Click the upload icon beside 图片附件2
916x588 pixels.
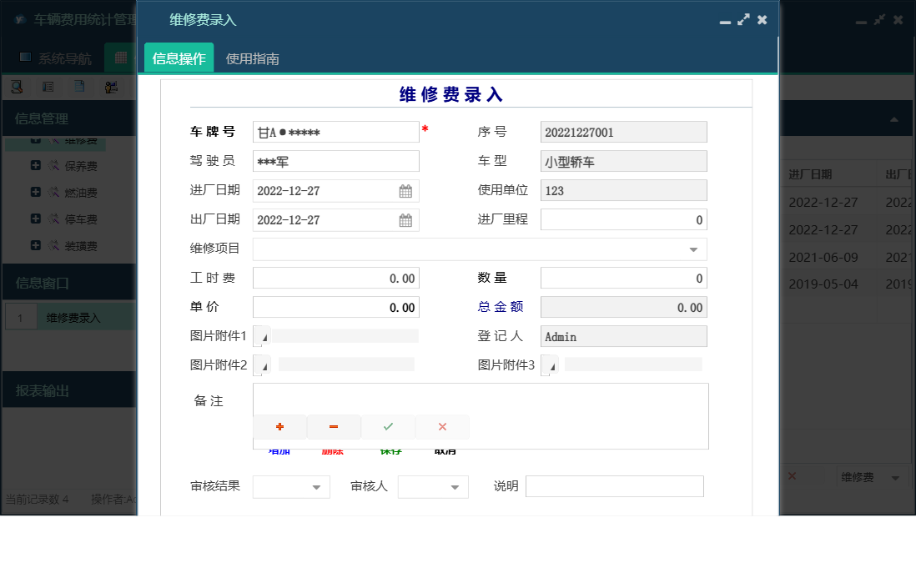[261, 364]
